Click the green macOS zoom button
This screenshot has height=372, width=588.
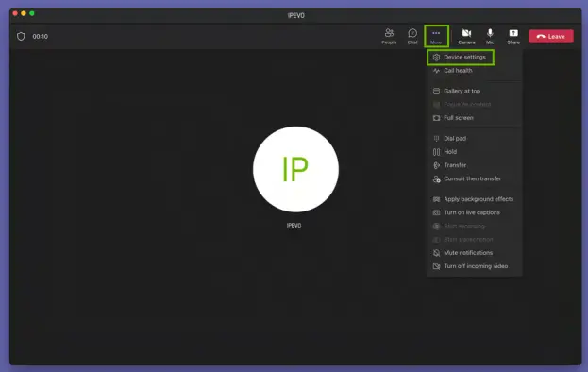coord(32,13)
